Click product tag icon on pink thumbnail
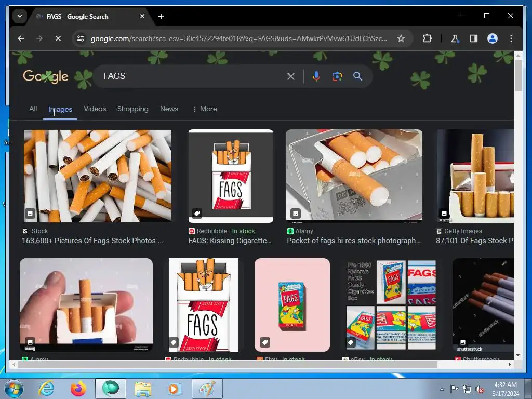Viewport: 532px width, 399px height. coord(264,342)
